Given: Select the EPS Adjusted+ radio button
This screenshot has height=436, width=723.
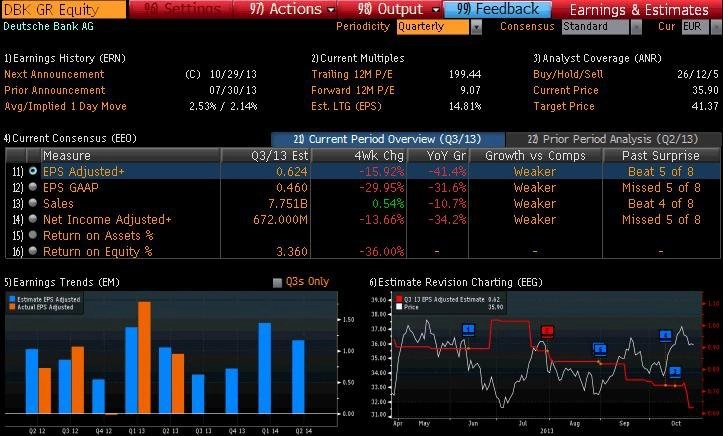Looking at the screenshot, I should click(x=33, y=171).
